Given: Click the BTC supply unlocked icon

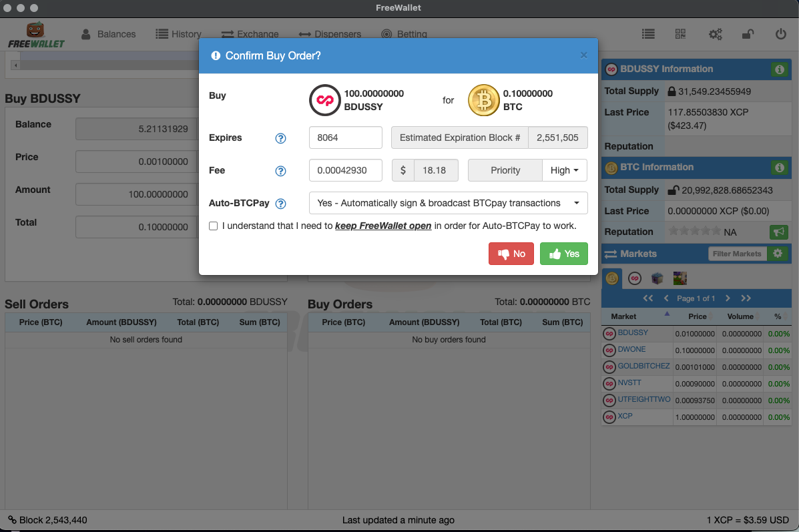Looking at the screenshot, I should (x=673, y=190).
